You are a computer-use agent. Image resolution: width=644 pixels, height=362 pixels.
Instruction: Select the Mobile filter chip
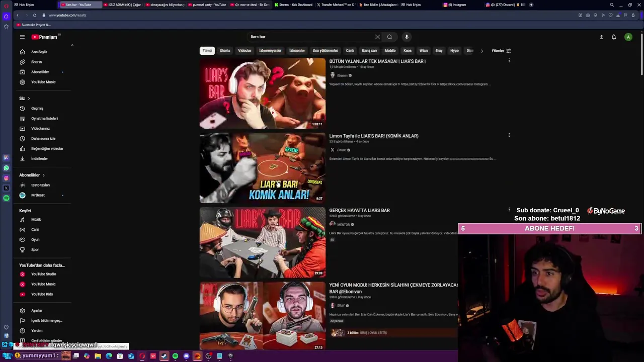tap(390, 51)
